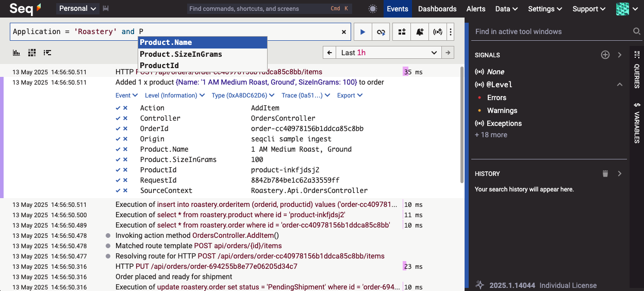Click the bell alert icon in toolbar

point(420,32)
